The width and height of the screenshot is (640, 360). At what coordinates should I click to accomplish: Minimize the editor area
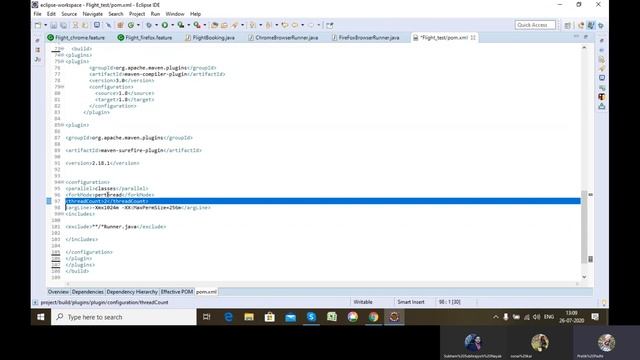[x=576, y=37]
